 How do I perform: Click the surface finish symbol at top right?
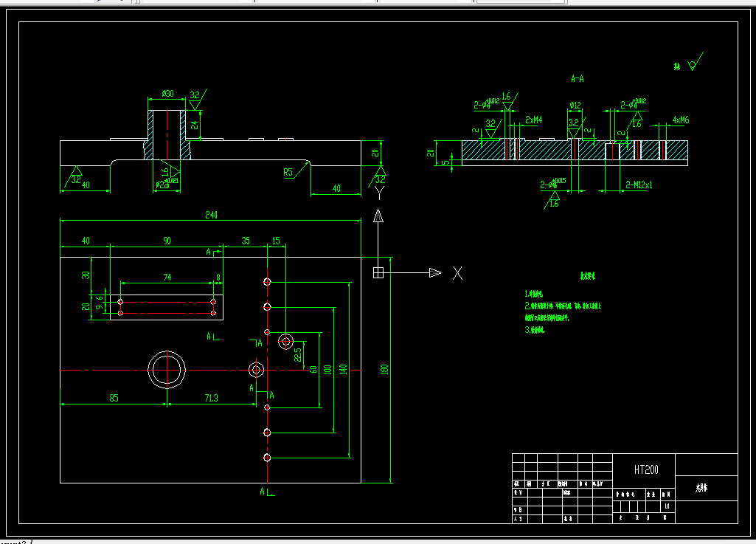coord(695,62)
